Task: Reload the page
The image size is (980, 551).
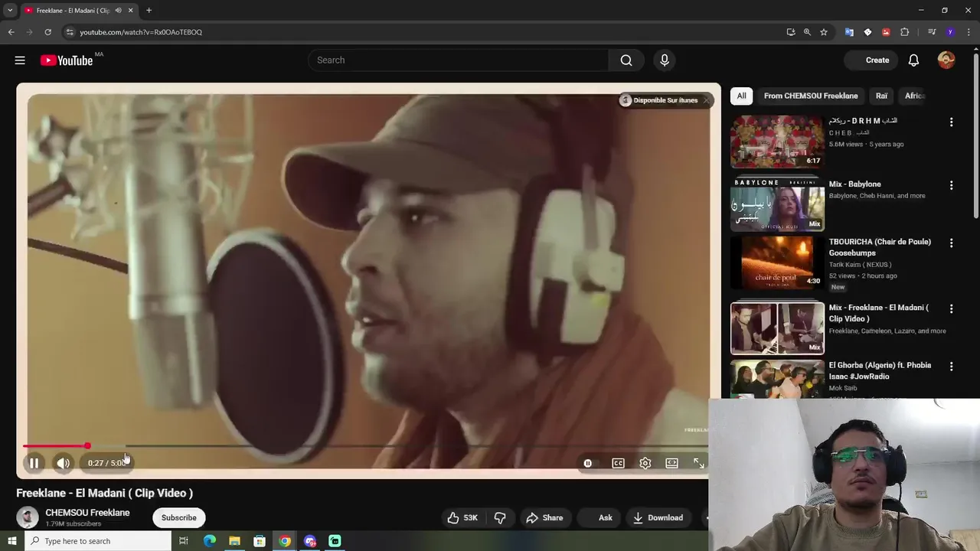Action: pyautogui.click(x=47, y=32)
